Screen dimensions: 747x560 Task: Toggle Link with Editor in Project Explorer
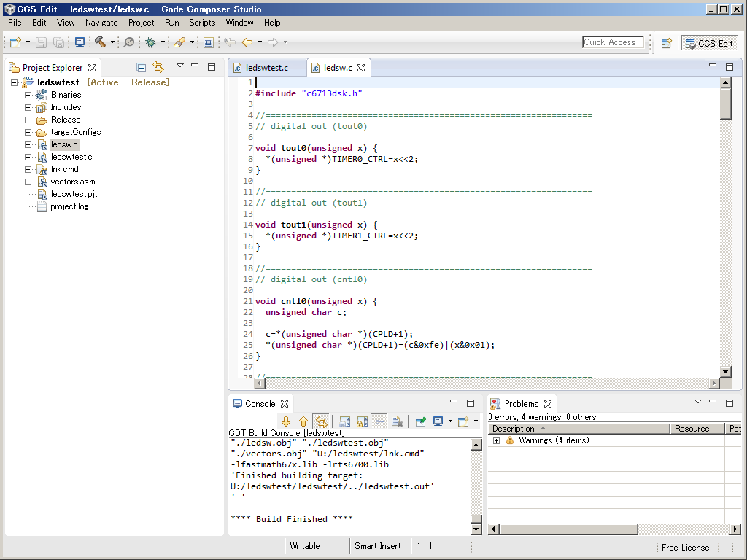coord(158,67)
